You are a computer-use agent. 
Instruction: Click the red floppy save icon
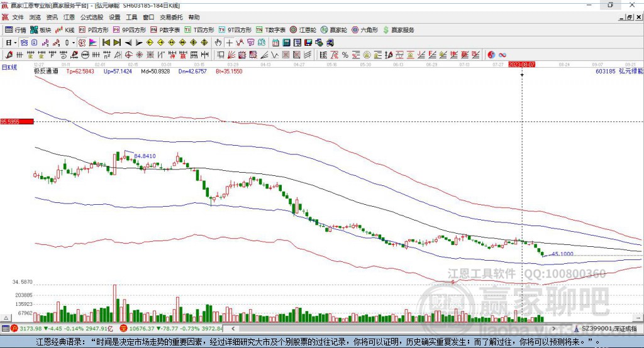pos(308,43)
